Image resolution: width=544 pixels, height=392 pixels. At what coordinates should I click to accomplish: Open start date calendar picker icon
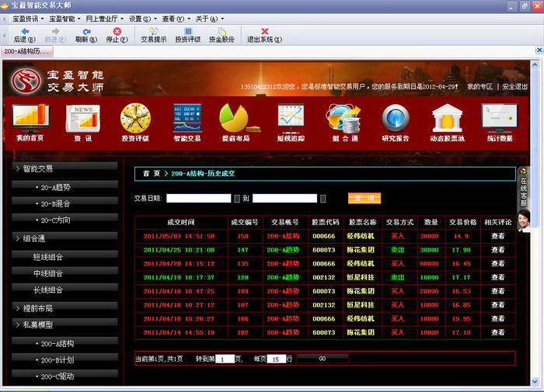click(237, 198)
